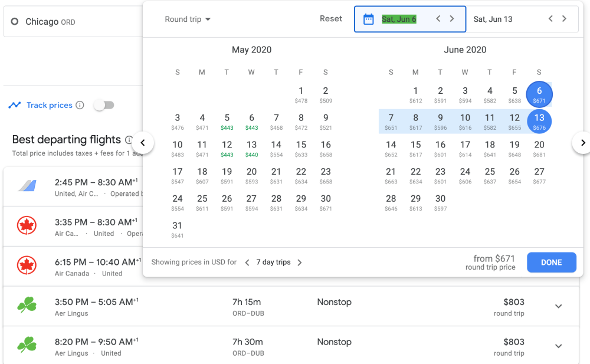The image size is (590, 364).
Task: Click the Chicago ORD origin field
Action: pyautogui.click(x=71, y=22)
